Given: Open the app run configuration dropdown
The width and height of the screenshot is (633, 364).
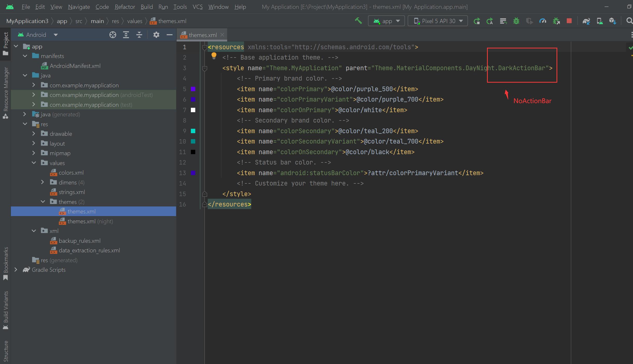Looking at the screenshot, I should [x=386, y=21].
